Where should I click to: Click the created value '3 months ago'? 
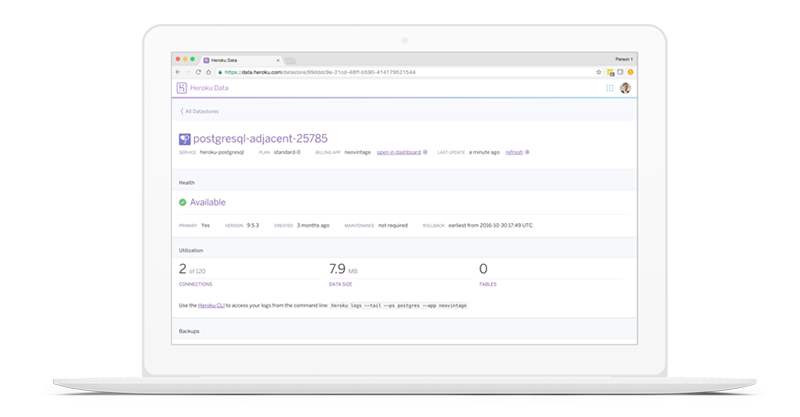pos(313,225)
